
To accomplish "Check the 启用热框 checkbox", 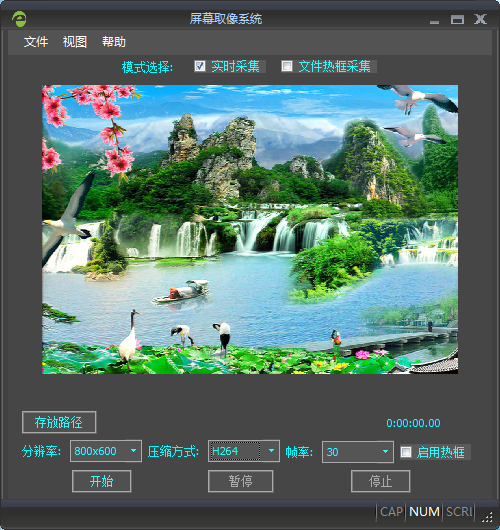I will pyautogui.click(x=406, y=452).
